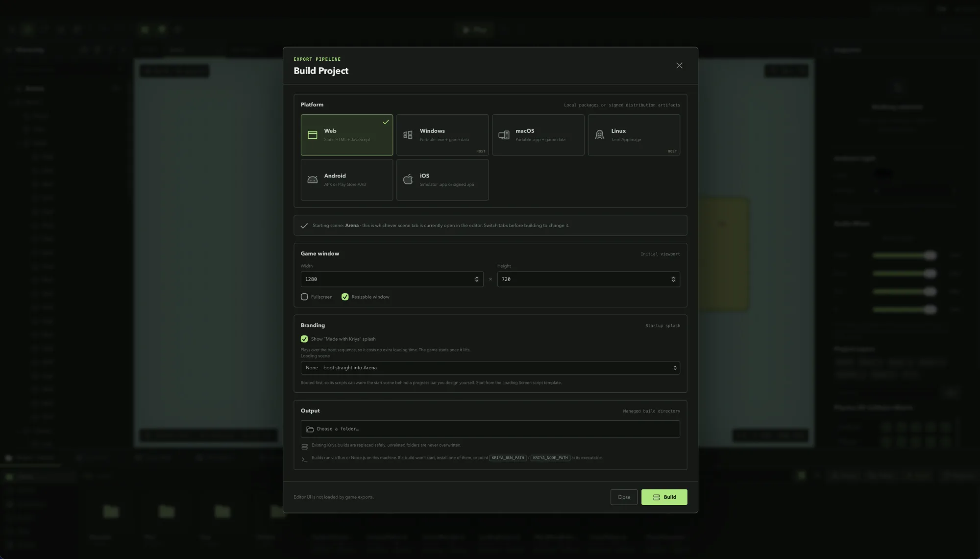Choose the Windows platform icon

pos(408,135)
